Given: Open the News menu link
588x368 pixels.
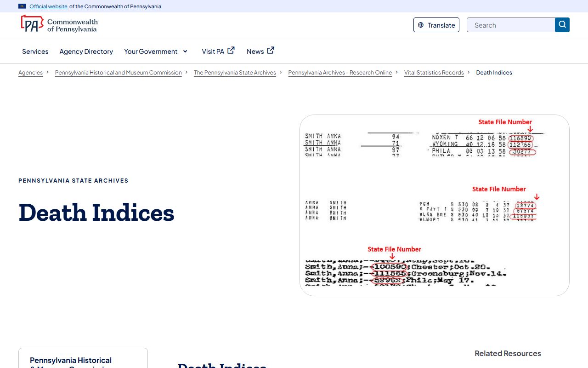Looking at the screenshot, I should pos(260,51).
